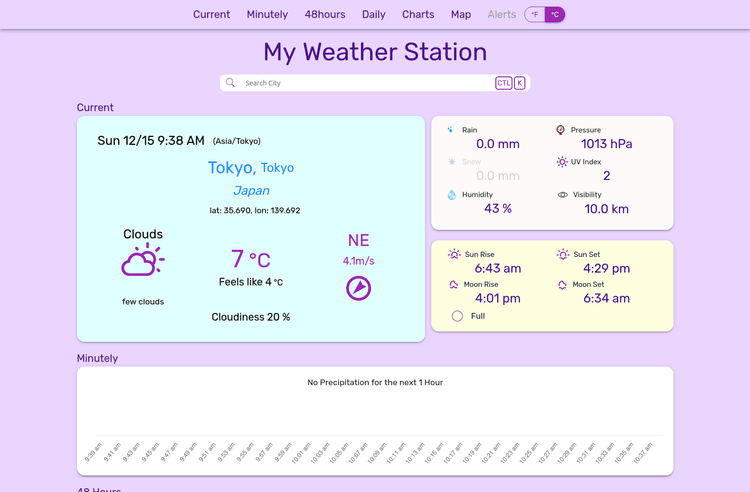Viewport: 750px width, 492px height.
Task: Click the (Asia/Tokyo) timezone label
Action: (237, 141)
